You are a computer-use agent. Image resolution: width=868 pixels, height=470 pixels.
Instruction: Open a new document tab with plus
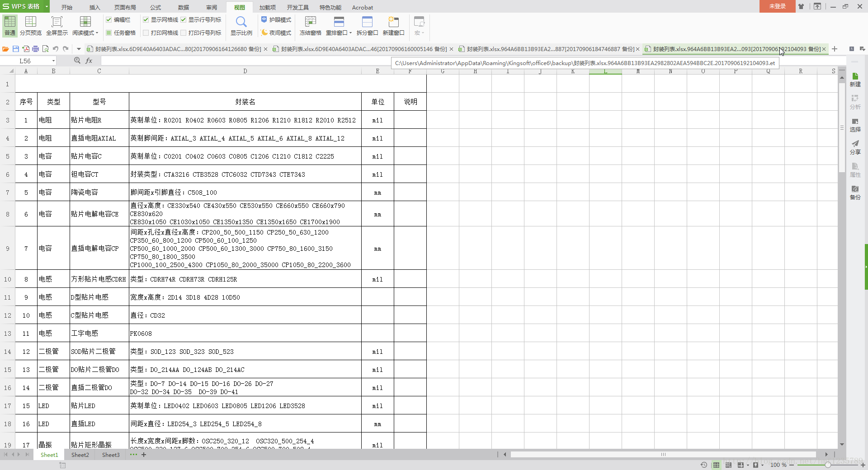coord(835,49)
